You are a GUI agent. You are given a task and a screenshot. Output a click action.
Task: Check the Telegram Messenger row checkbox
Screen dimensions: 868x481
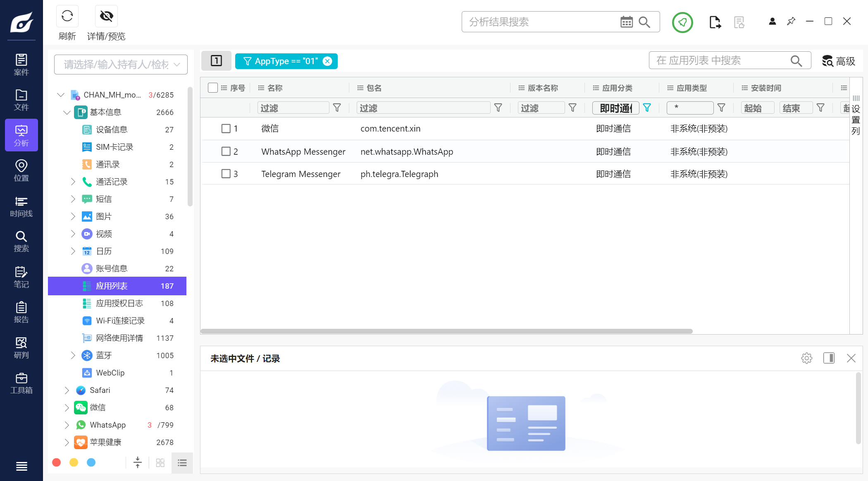click(x=226, y=174)
